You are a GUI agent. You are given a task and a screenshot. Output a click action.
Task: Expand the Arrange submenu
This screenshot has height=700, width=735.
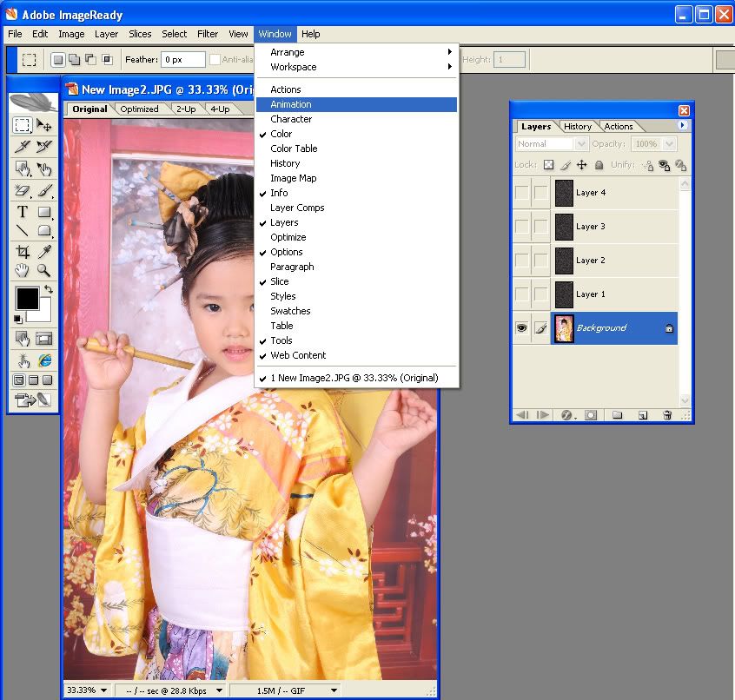point(361,52)
